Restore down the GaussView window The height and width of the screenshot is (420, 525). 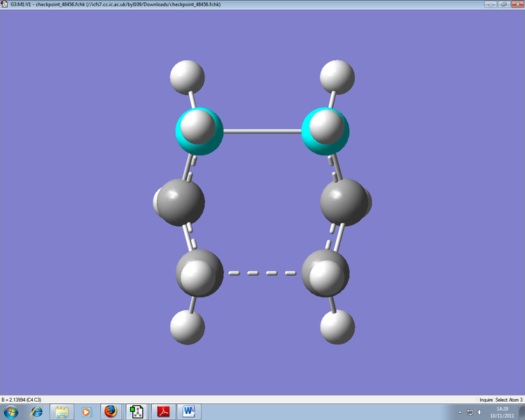pyautogui.click(x=503, y=4)
